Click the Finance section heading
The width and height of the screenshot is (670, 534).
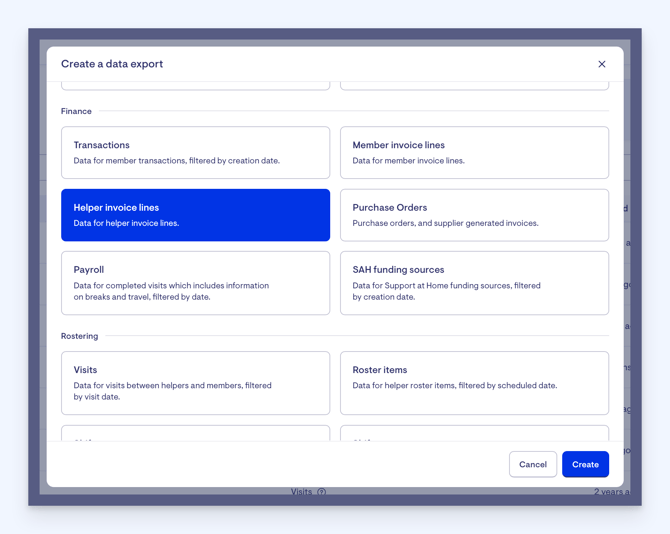tap(76, 111)
